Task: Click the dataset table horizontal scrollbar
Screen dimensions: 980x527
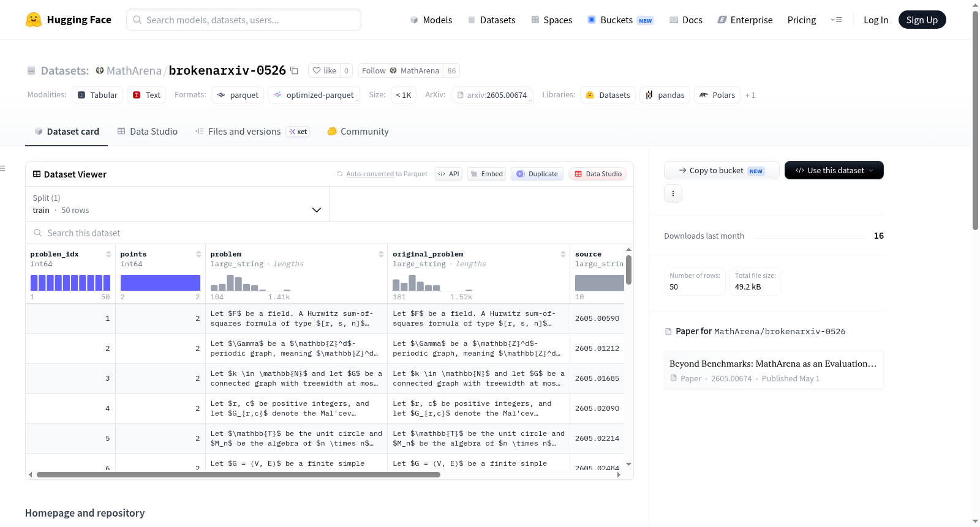Action: pos(238,474)
